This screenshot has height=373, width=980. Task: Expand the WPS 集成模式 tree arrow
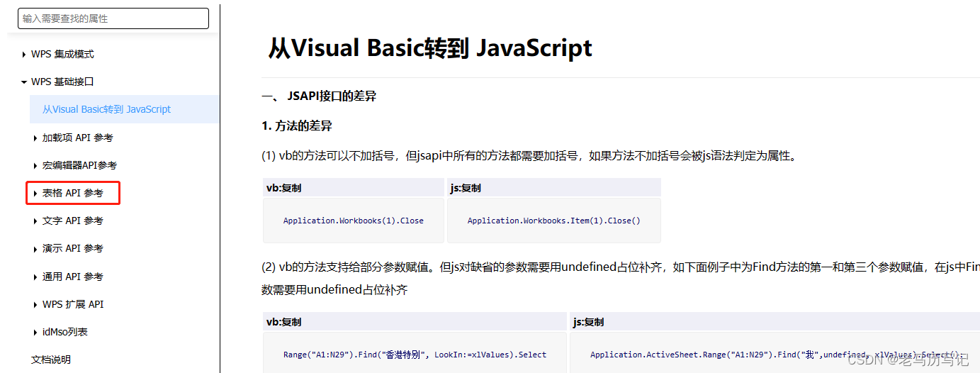(24, 55)
